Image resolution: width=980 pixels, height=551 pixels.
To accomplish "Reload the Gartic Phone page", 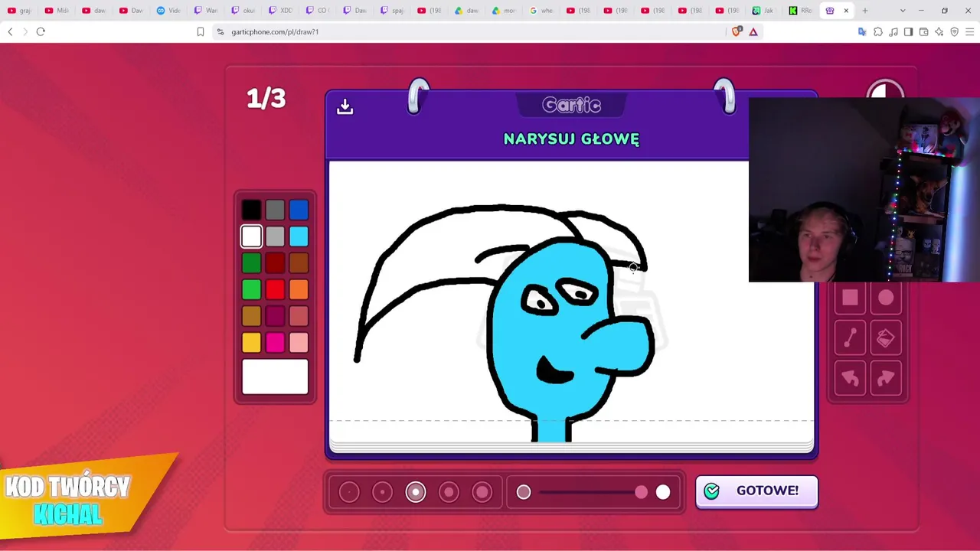I will tap(41, 31).
